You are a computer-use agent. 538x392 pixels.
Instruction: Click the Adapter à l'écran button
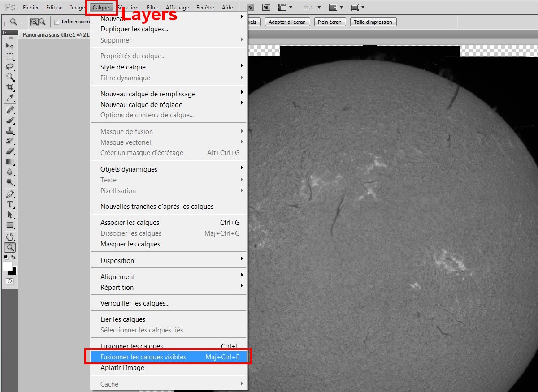[x=287, y=22]
